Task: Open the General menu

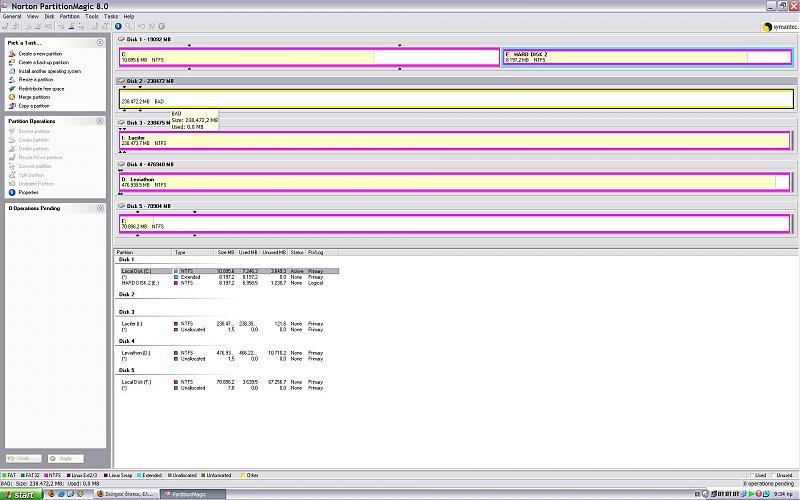Action: pos(12,16)
